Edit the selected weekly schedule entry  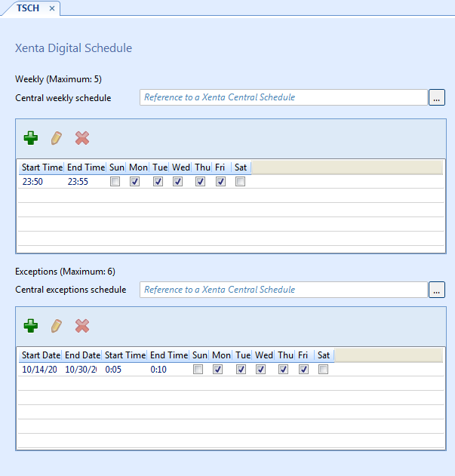tap(56, 138)
